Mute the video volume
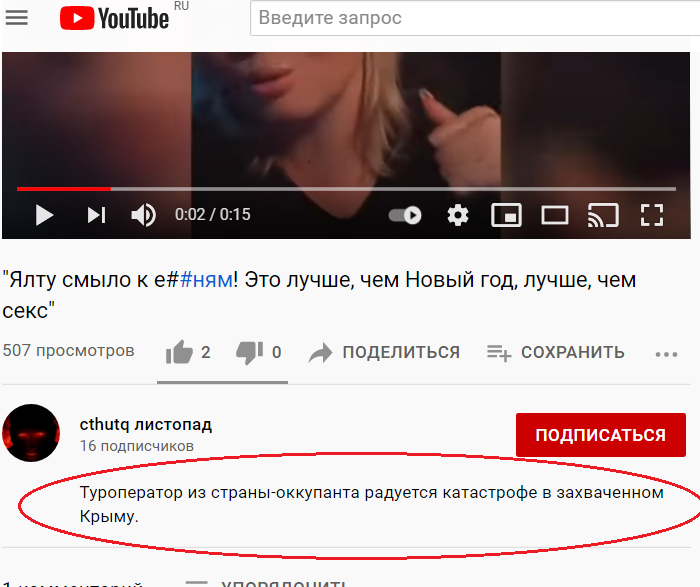The width and height of the screenshot is (700, 587). click(143, 215)
